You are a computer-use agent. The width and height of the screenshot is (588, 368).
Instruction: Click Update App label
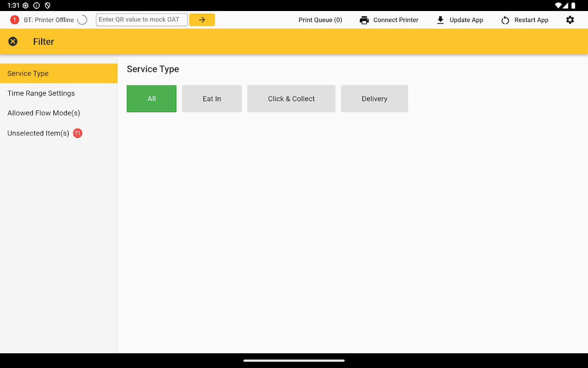point(466,20)
